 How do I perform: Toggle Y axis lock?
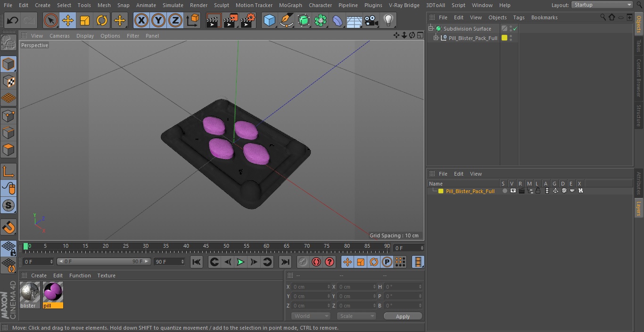(158, 20)
